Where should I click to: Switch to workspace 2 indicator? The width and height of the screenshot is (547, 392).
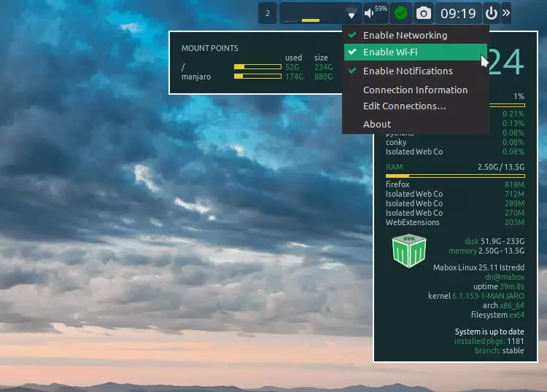pos(268,13)
